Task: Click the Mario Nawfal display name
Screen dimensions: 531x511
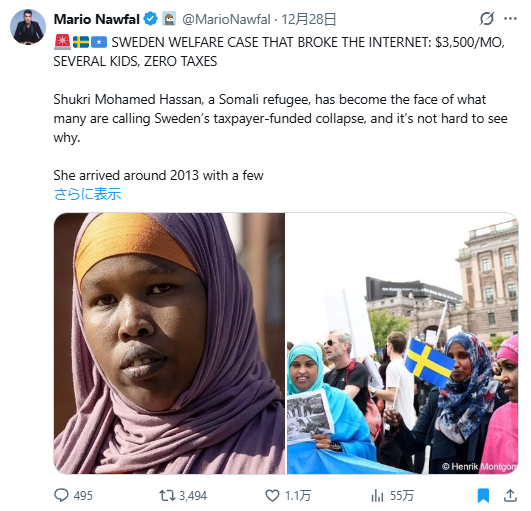Action: 97,19
